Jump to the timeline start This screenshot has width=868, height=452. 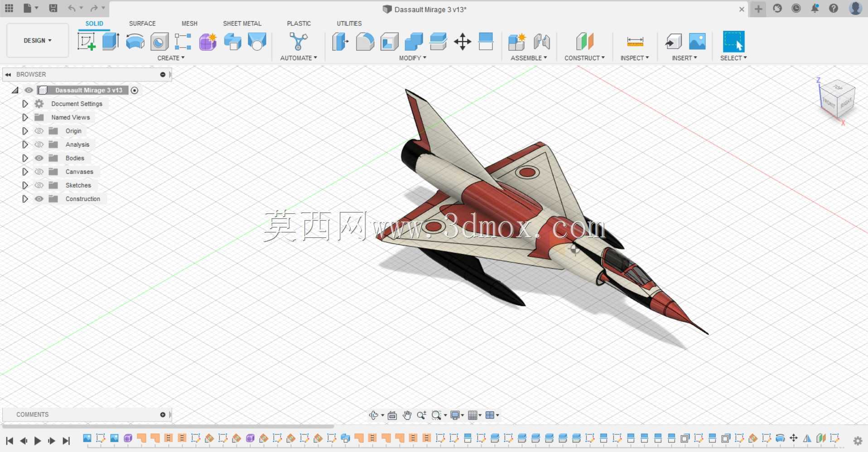pyautogui.click(x=10, y=441)
